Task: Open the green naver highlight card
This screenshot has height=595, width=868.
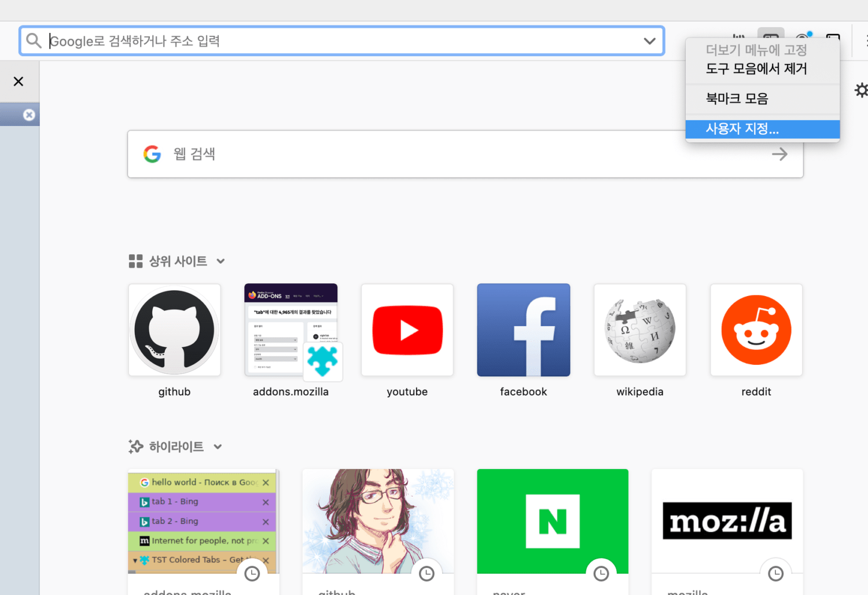Action: (x=553, y=521)
